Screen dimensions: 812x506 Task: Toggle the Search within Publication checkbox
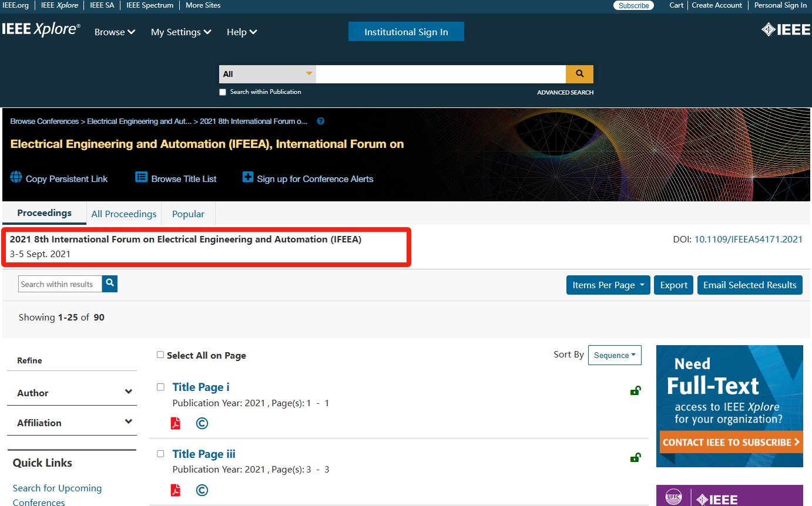pos(223,92)
